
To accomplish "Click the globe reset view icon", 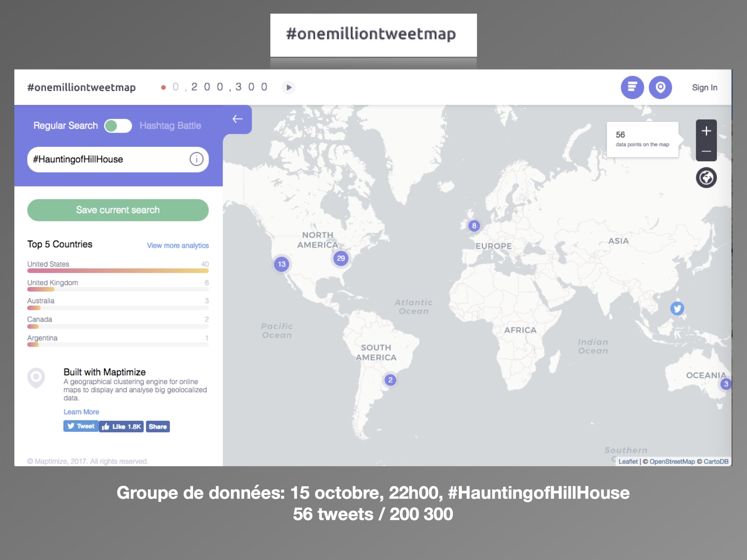I will point(706,178).
